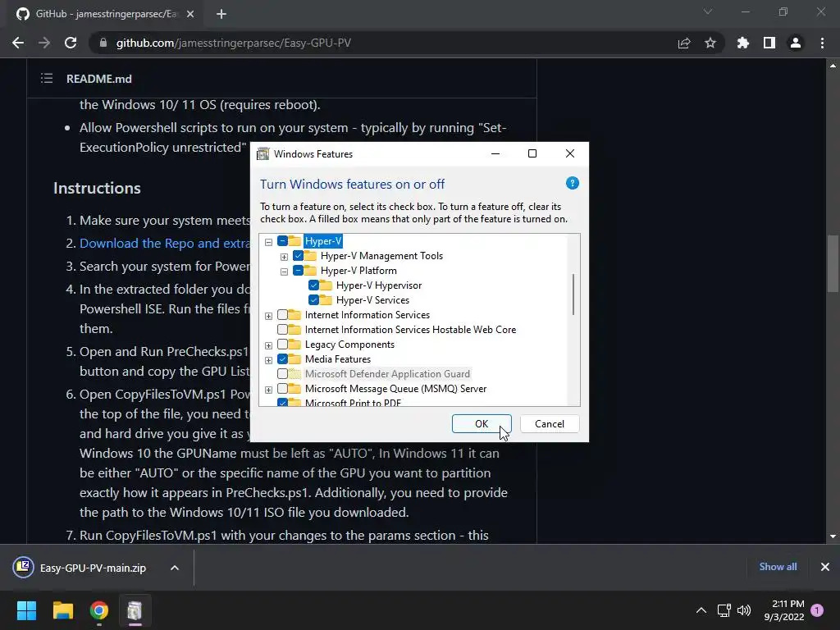The image size is (840, 630).
Task: Click Show all downloads
Action: 778,567
